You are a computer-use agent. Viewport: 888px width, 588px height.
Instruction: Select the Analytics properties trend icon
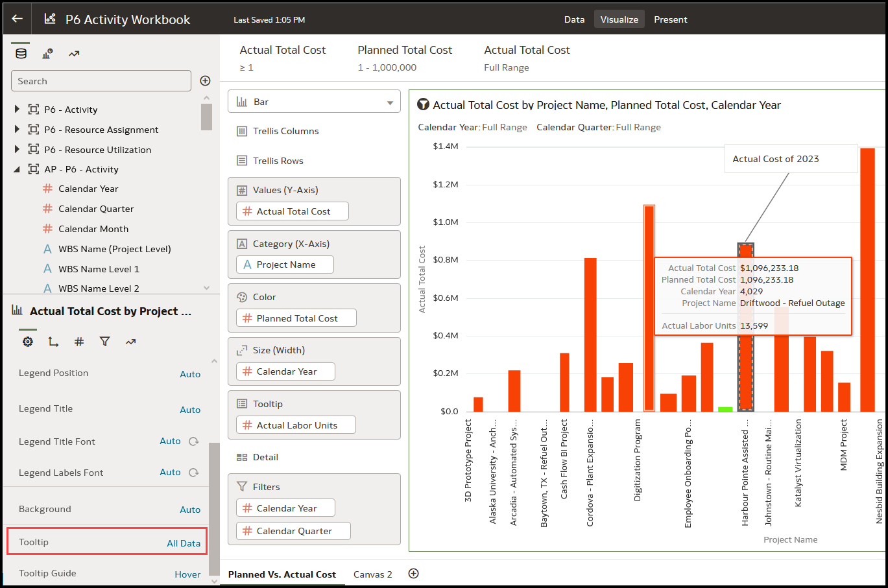click(x=130, y=342)
